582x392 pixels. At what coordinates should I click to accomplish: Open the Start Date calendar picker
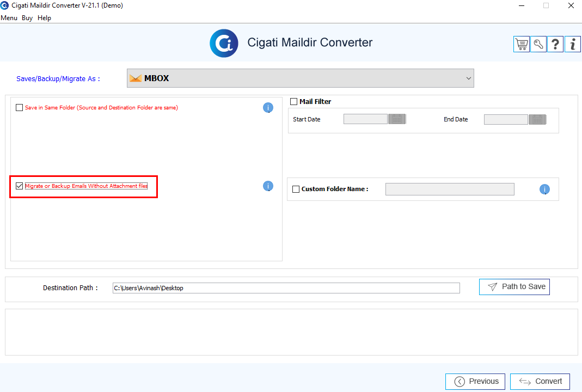(397, 119)
